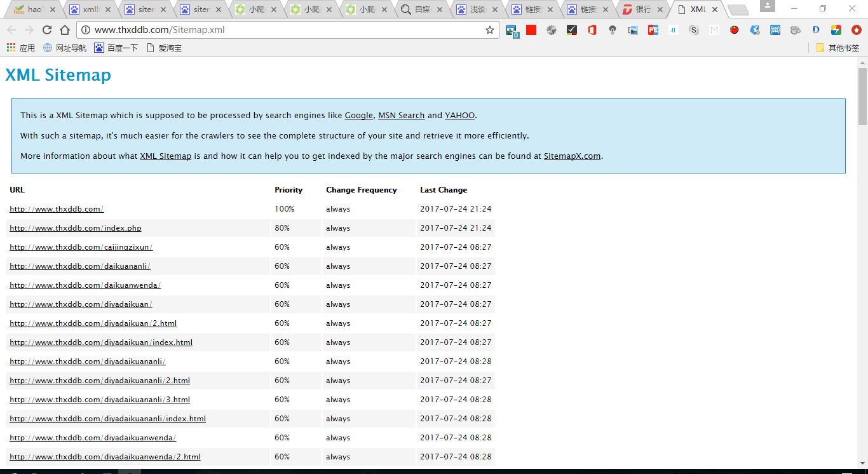Viewport: 868px width, 474px height.
Task: Open the Office extension icon
Action: [x=592, y=30]
